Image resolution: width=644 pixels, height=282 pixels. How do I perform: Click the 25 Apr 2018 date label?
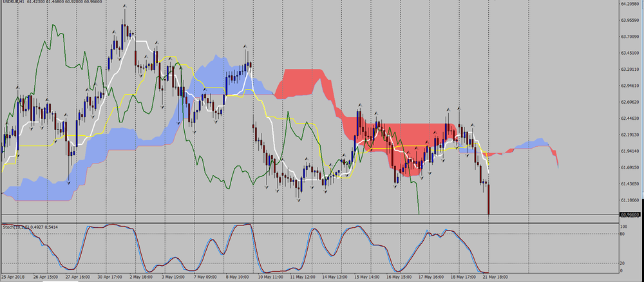pyautogui.click(x=12, y=277)
